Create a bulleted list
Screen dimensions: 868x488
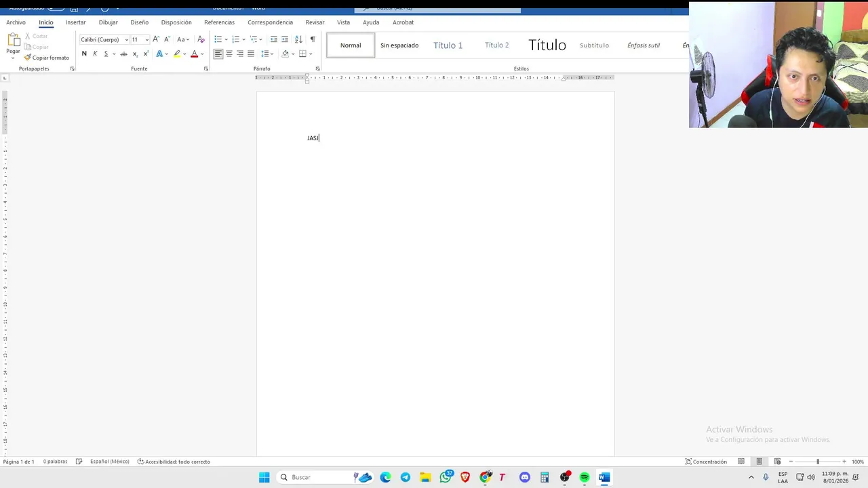[218, 39]
